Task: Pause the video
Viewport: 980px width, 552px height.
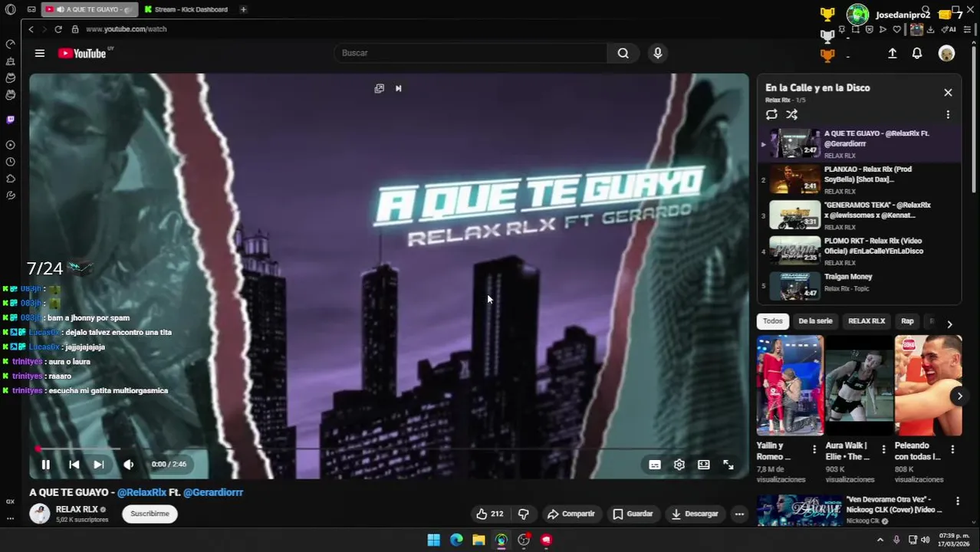Action: coord(45,465)
